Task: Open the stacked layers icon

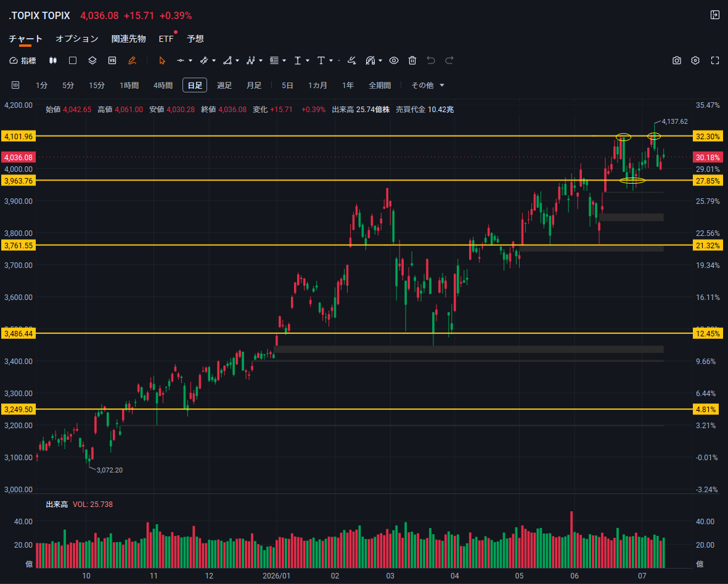Action: tap(92, 61)
